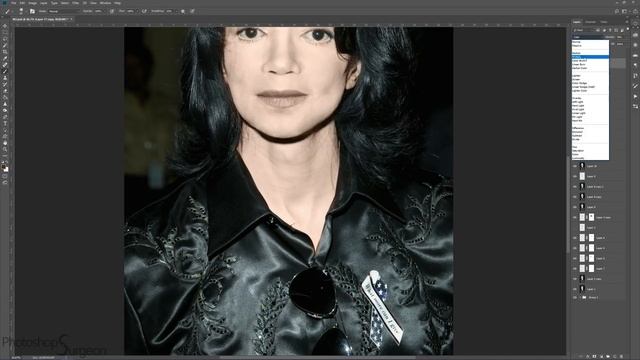Open the Image menu

(x=33, y=3)
